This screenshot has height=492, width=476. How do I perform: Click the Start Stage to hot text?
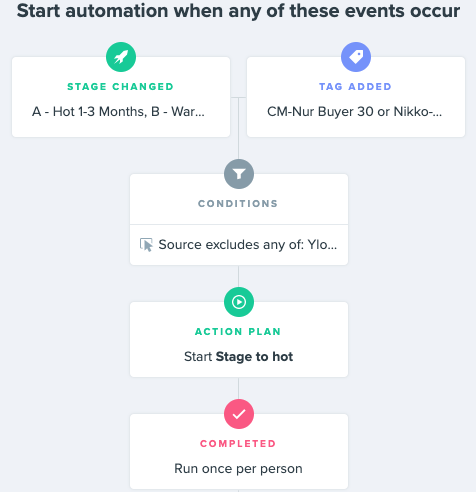coord(238,357)
